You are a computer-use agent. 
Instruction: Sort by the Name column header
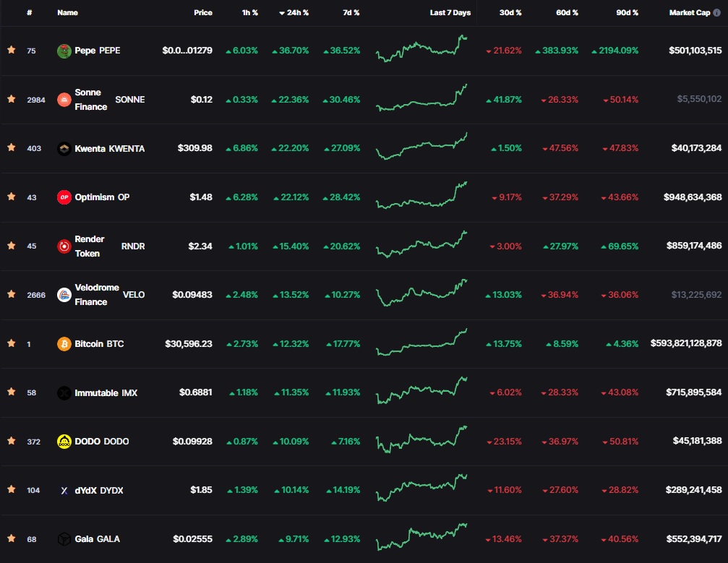[68, 12]
